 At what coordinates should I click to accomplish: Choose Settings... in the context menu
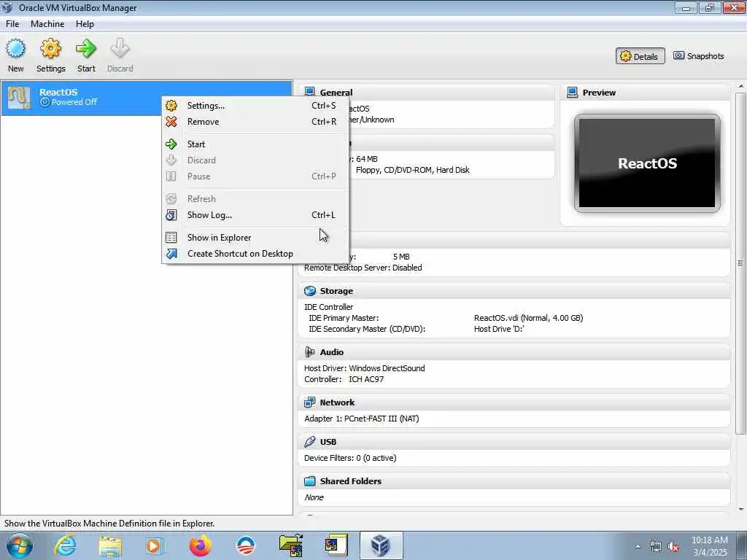click(255, 106)
